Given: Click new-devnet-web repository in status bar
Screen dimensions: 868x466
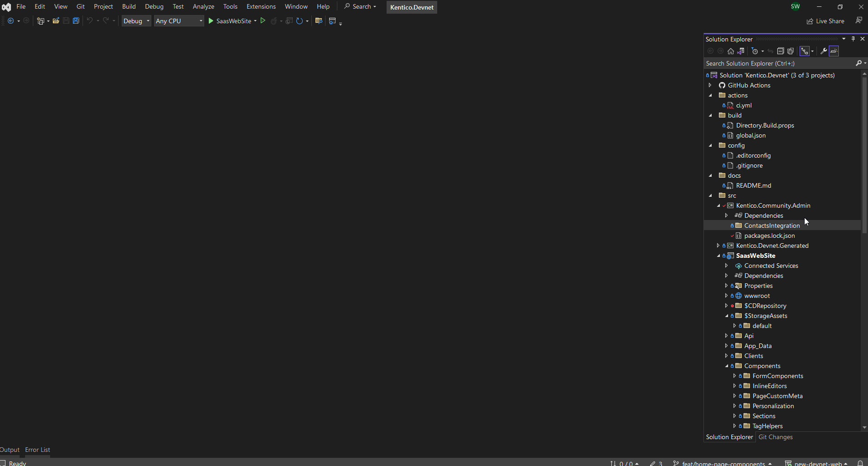Looking at the screenshot, I should point(816,463).
